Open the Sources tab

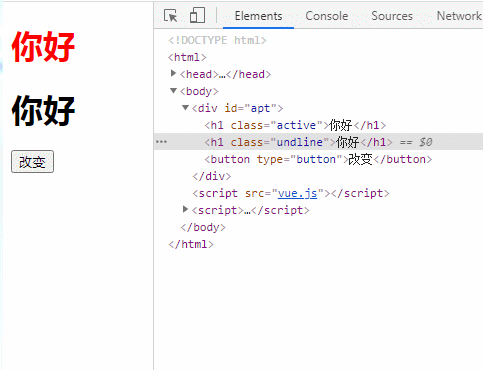(x=392, y=16)
